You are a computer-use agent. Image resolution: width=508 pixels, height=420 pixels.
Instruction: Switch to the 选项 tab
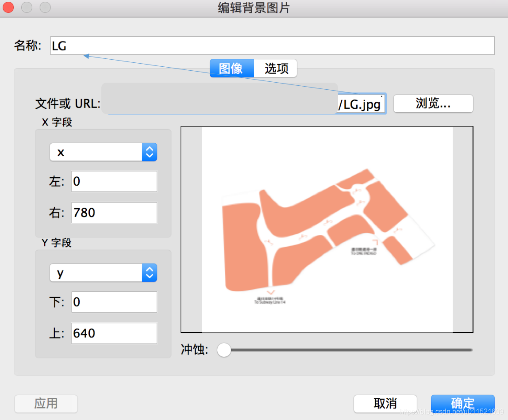click(275, 68)
